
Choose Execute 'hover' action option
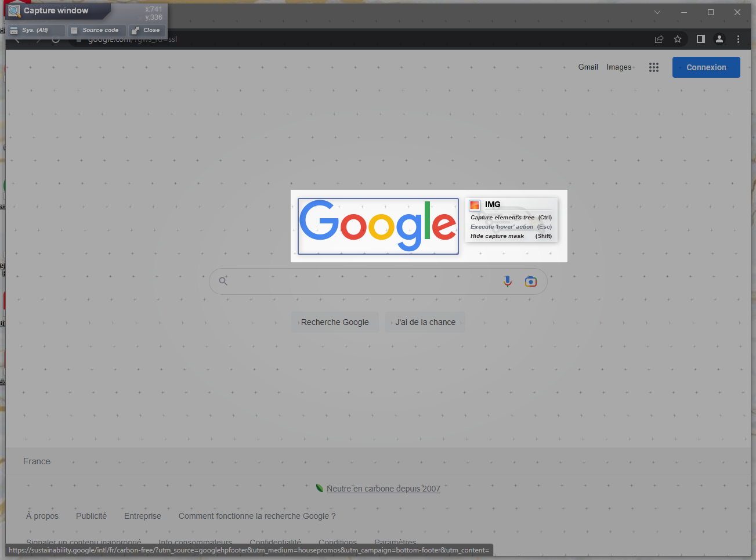511,227
